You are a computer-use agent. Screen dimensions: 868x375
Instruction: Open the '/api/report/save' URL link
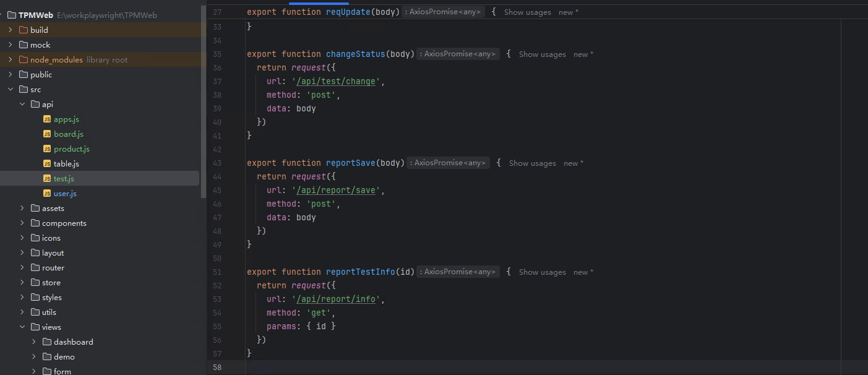point(336,190)
